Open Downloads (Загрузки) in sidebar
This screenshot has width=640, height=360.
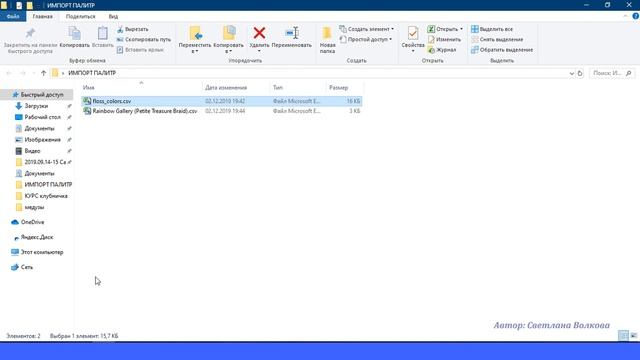(x=36, y=106)
